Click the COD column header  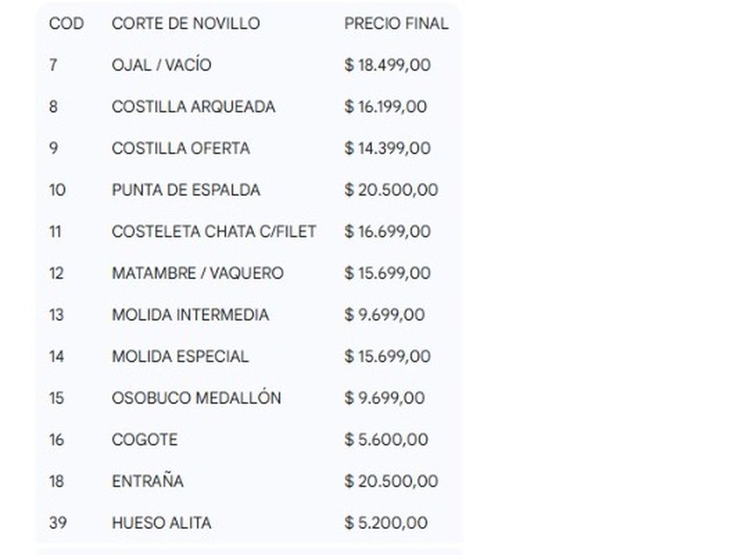tap(66, 24)
